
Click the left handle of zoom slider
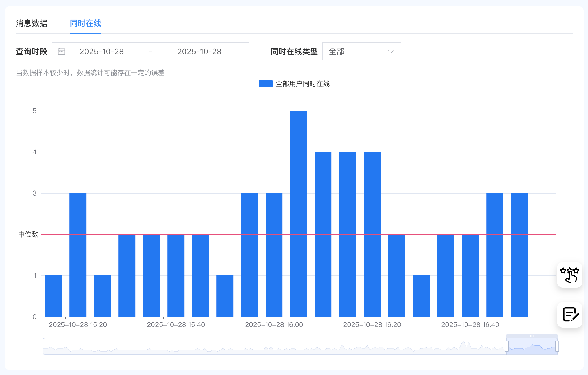click(x=507, y=346)
